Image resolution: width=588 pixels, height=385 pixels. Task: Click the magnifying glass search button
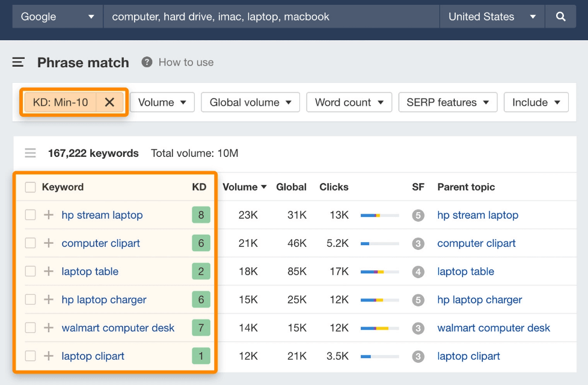point(560,17)
